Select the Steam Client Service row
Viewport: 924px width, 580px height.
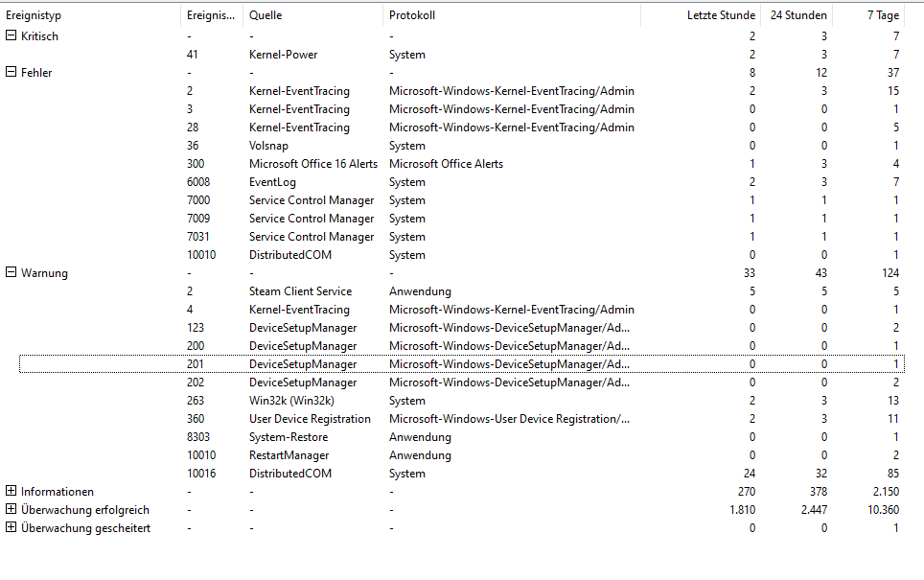point(461,291)
